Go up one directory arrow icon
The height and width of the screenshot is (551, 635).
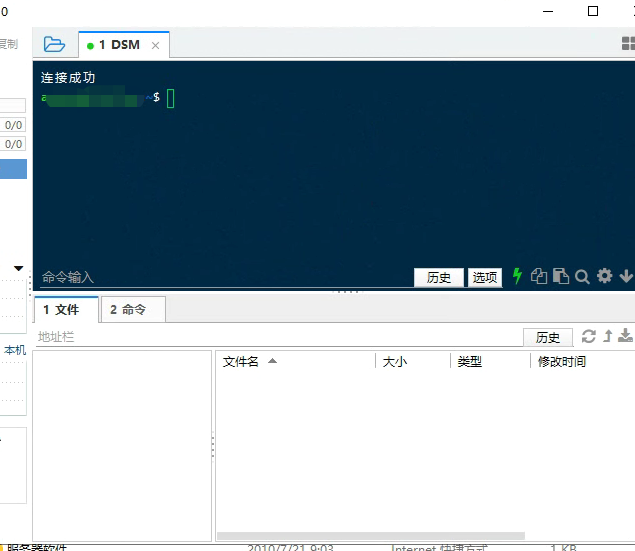607,336
